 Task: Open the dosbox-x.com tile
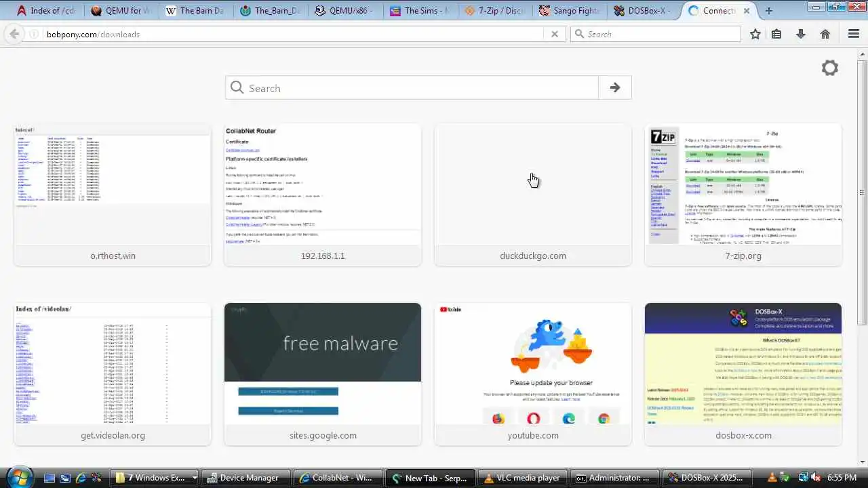click(743, 374)
